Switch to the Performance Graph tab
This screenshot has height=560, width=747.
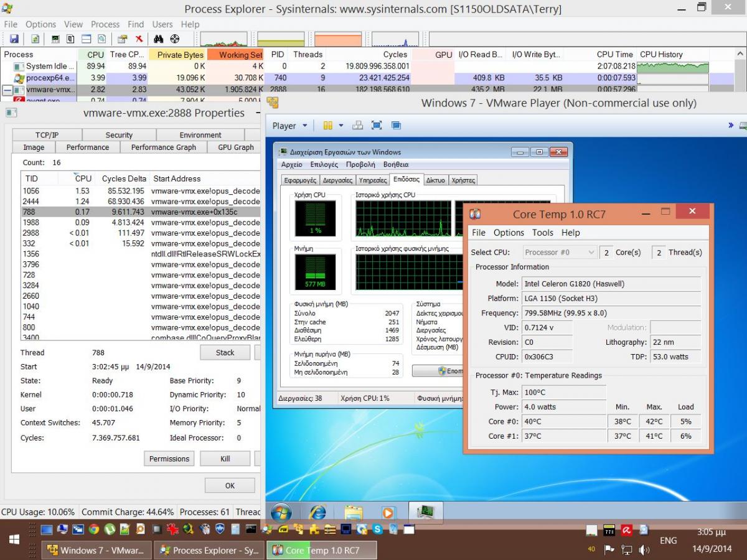[x=163, y=147]
